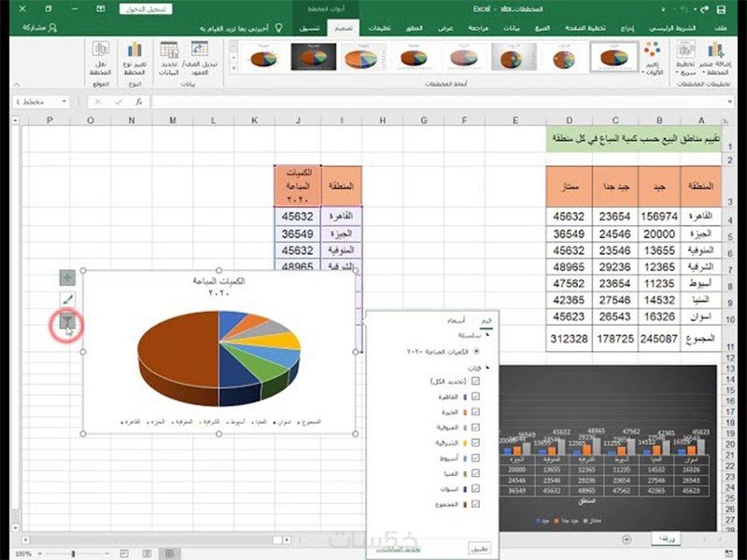Image resolution: width=747 pixels, height=560 pixels.
Task: Click the horizontal scrollbar thumb
Action: pyautogui.click(x=277, y=539)
